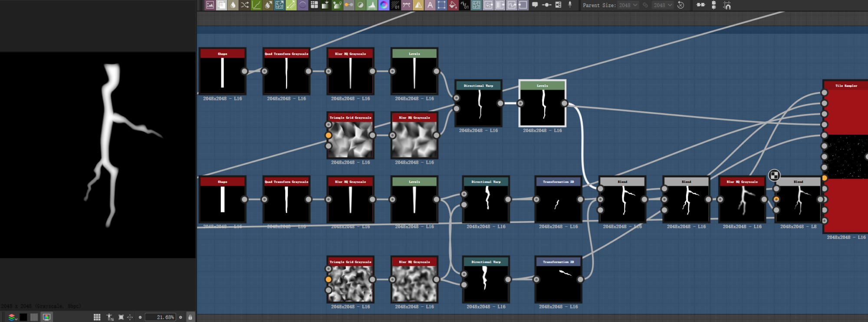
Task: Click the gray stripes display icon in 2D view
Action: coord(34,317)
